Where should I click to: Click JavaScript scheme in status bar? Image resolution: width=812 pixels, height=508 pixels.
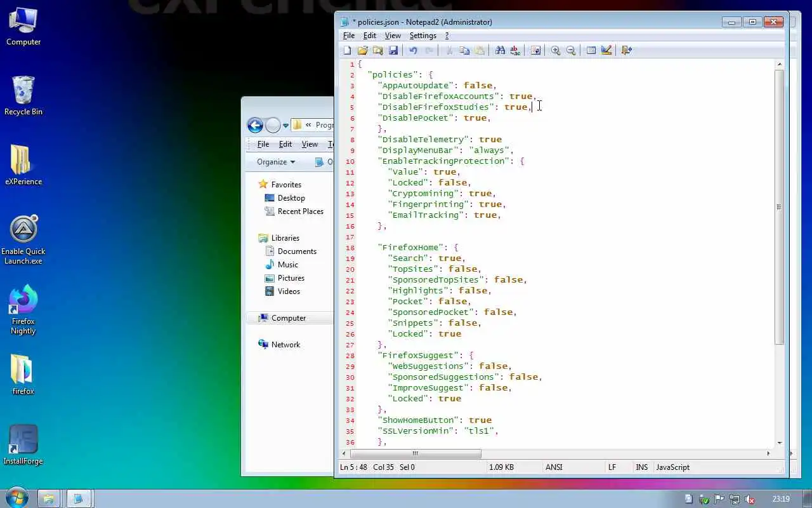tap(672, 467)
